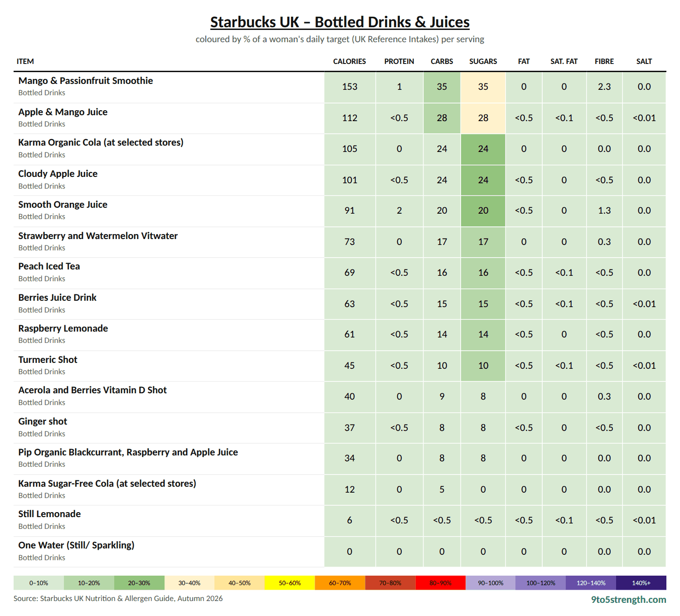Image resolution: width=680 pixels, height=616 pixels.
Task: Click the 9 carbs cell for Acerola Vitamin D Shot
Action: click(442, 396)
